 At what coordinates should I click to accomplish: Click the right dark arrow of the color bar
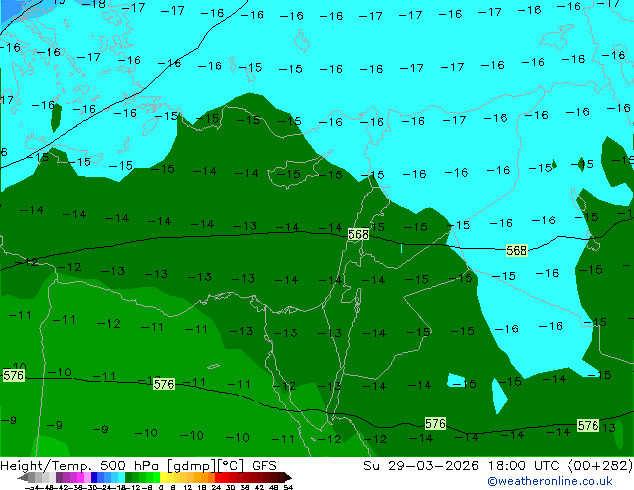click(287, 477)
